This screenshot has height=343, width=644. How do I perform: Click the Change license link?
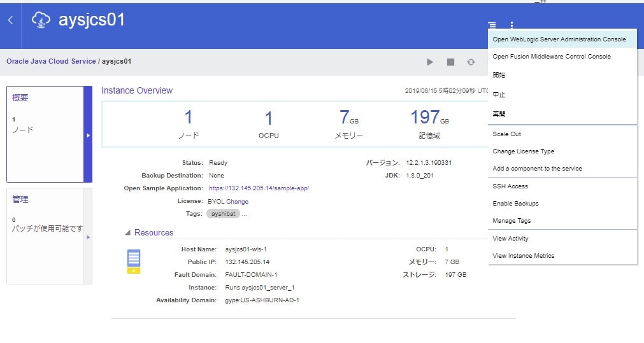[238, 202]
